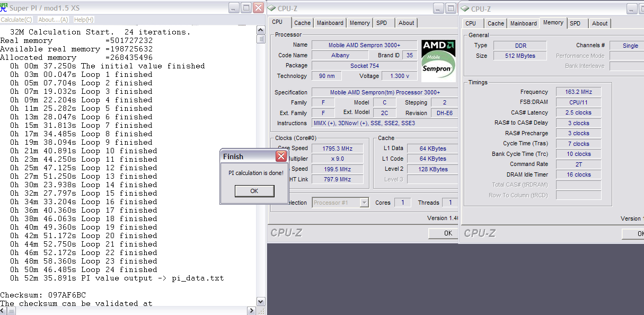Click the Loop 24 finished line
The height and width of the screenshot is (315, 644).
pyautogui.click(x=84, y=269)
